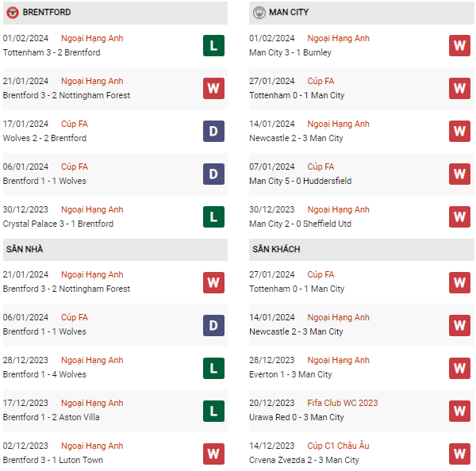Viewport: 476px width, 471px height.
Task: Open the Cúp C1 Châu Âu competition link
Action: 338,446
